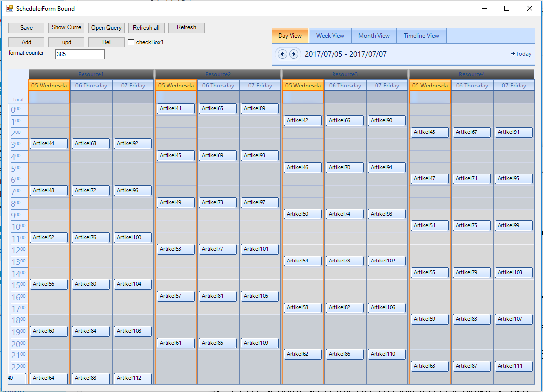Select the format counter field showing 365
The height and width of the screenshot is (392, 543).
(x=80, y=54)
